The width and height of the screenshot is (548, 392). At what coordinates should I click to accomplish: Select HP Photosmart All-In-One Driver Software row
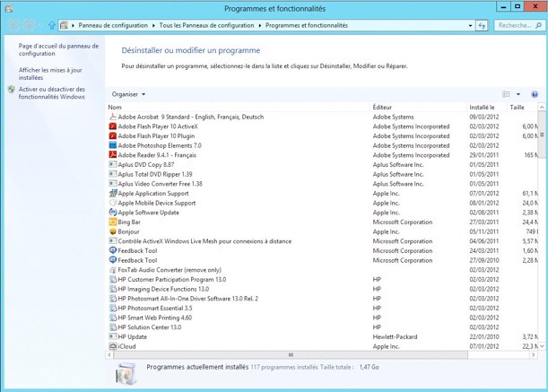[321, 299]
